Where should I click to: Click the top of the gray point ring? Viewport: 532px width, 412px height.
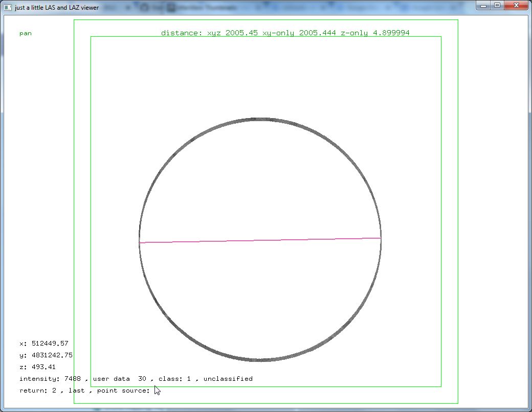260,119
